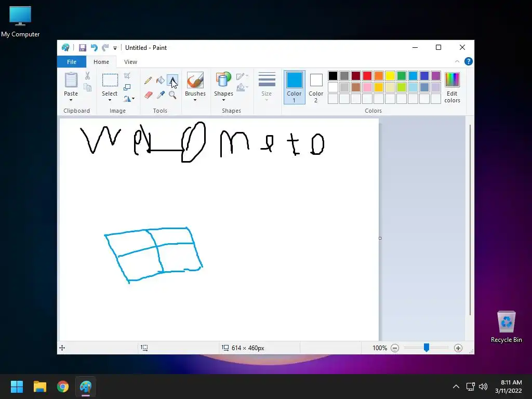532x399 pixels.
Task: Click the Cut scissors icon
Action: 87,76
